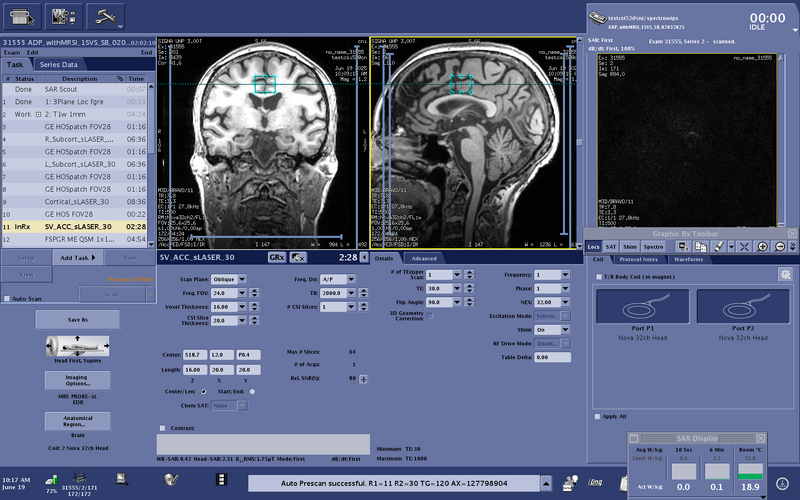Screen dimensions: 800x500
Task: Select the eraser brush tool in Graphic Rx Toolbar
Action: pyautogui.click(x=719, y=247)
